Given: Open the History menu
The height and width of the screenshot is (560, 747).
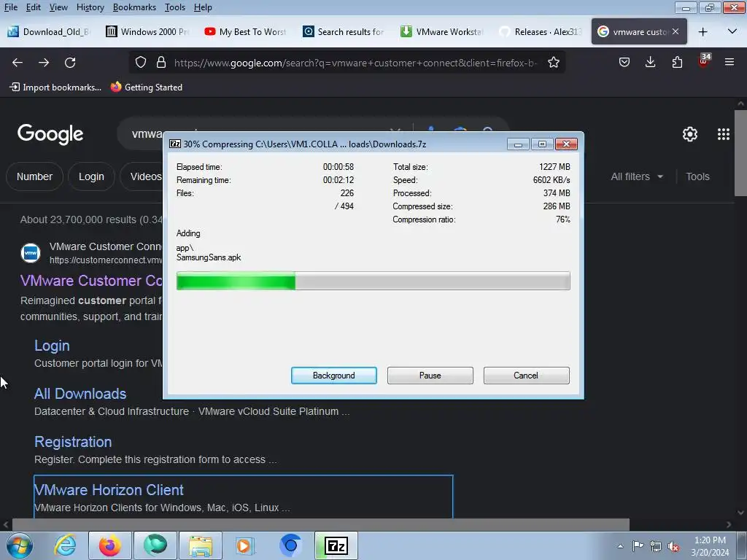Looking at the screenshot, I should (x=90, y=7).
